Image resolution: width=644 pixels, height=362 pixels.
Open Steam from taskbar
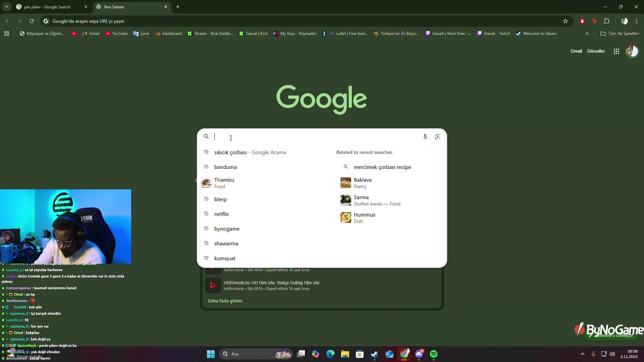pos(374,354)
